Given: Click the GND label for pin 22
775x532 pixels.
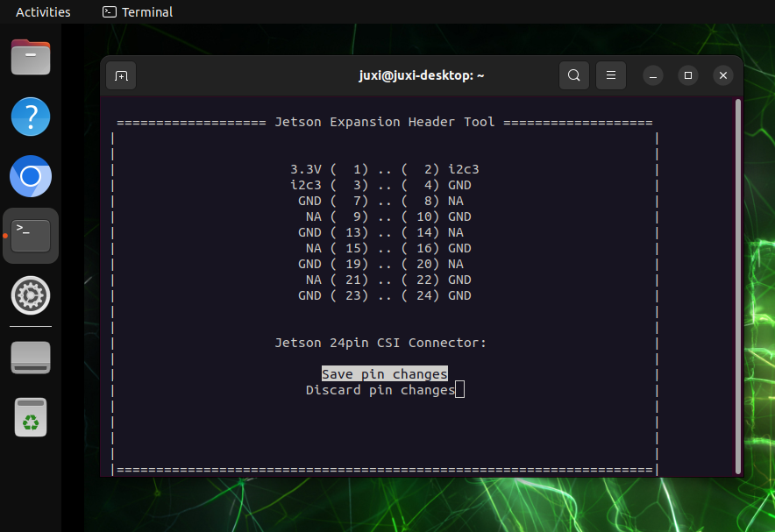Looking at the screenshot, I should [459, 280].
